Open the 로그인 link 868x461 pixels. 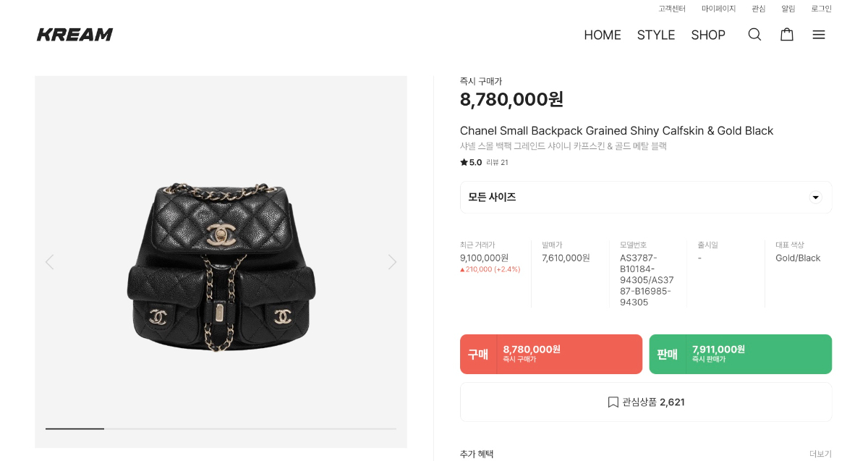tap(821, 9)
